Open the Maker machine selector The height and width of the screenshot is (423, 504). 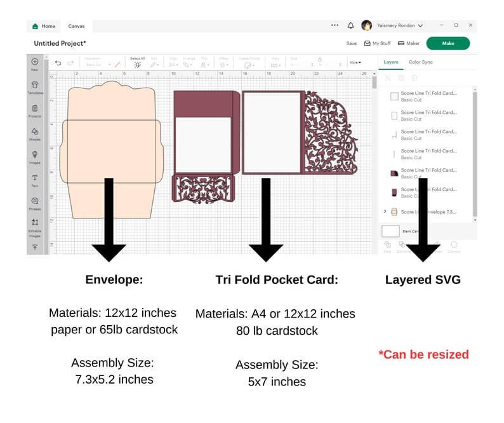[x=409, y=43]
